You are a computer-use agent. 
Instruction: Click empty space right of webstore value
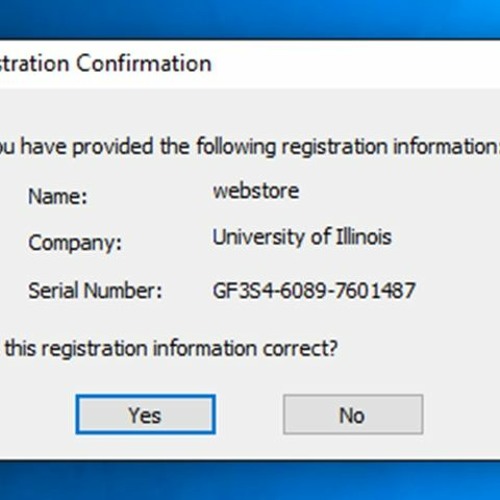click(x=400, y=191)
